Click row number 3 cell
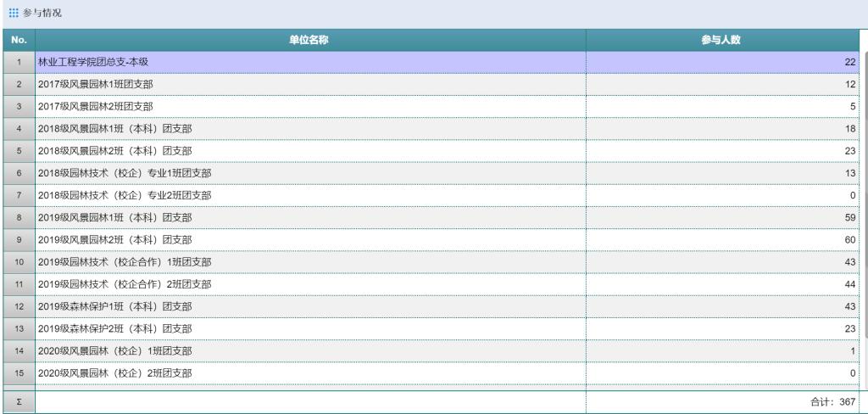 19,107
